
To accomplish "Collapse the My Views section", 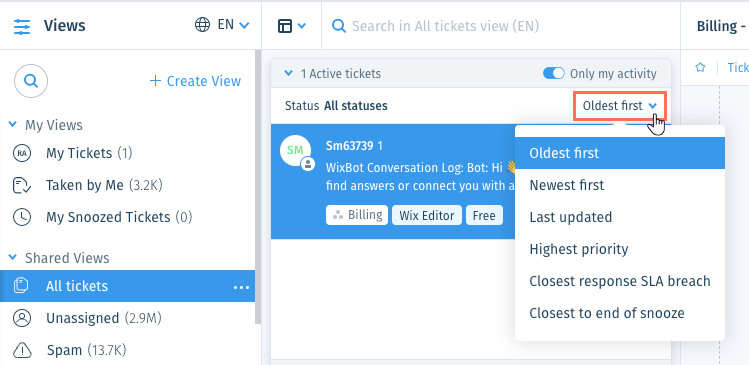I will 13,125.
